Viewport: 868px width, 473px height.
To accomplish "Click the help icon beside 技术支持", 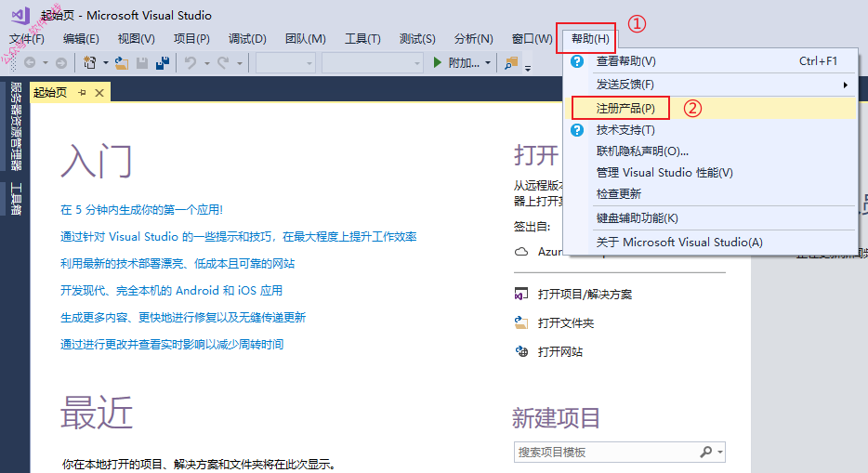I will point(577,130).
